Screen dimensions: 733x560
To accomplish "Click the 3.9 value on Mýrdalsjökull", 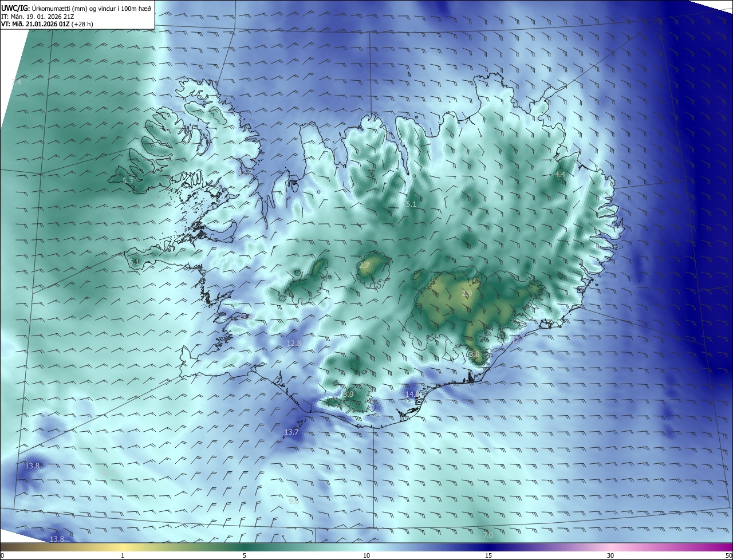I will tap(349, 394).
